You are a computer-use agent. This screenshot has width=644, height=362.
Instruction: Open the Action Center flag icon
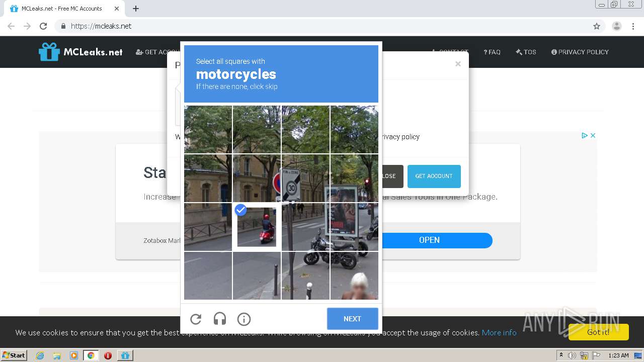pos(596,355)
